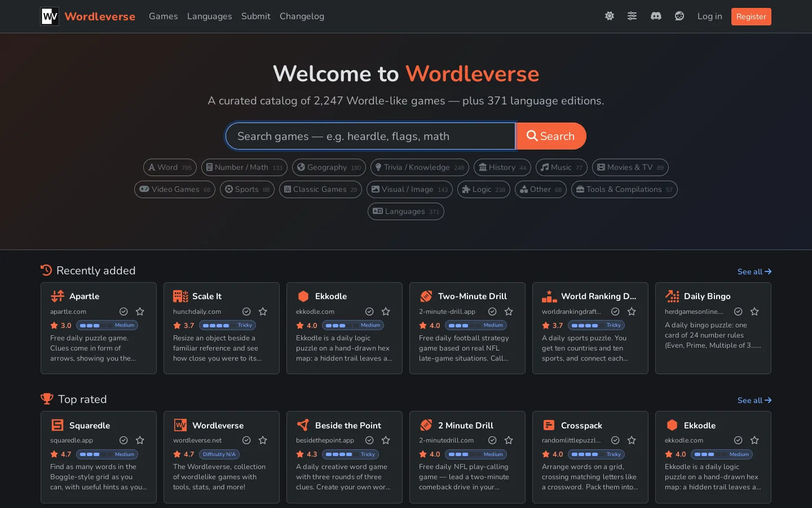Click the star icon on 2 Minute Drill
The height and width of the screenshot is (508, 812).
coord(509,440)
